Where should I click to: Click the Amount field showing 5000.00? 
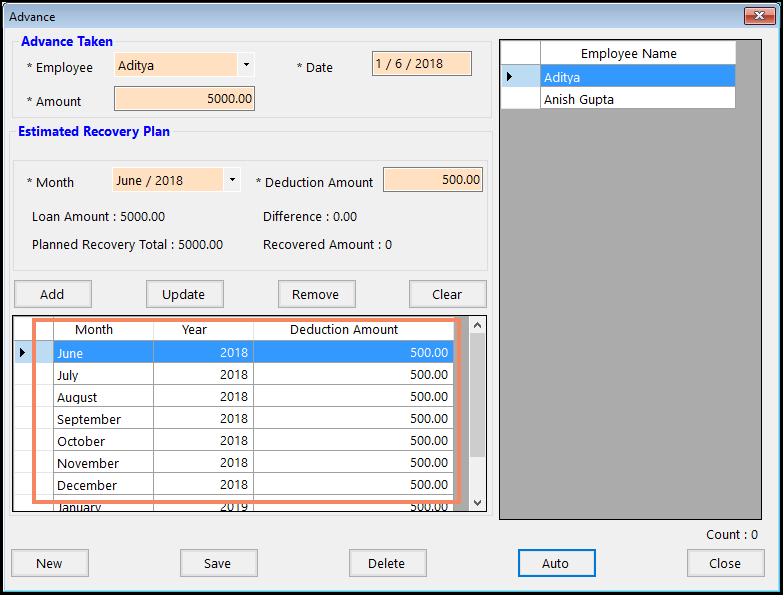pos(185,98)
